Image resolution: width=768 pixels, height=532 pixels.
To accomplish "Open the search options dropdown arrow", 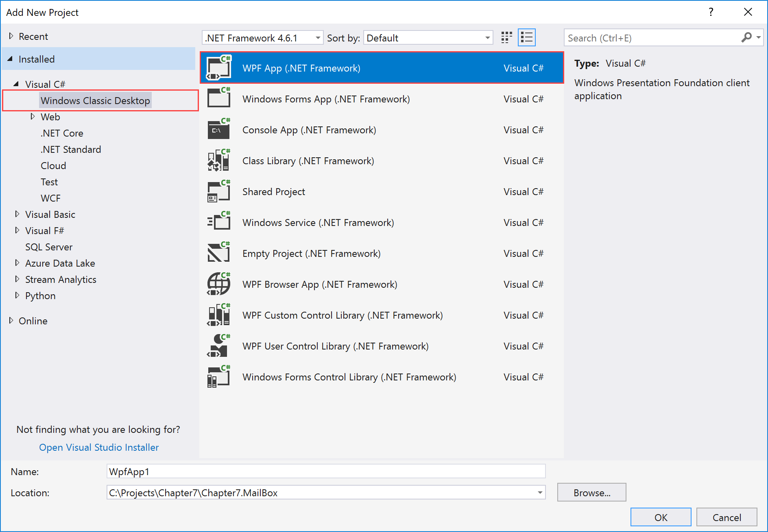I will click(x=759, y=38).
